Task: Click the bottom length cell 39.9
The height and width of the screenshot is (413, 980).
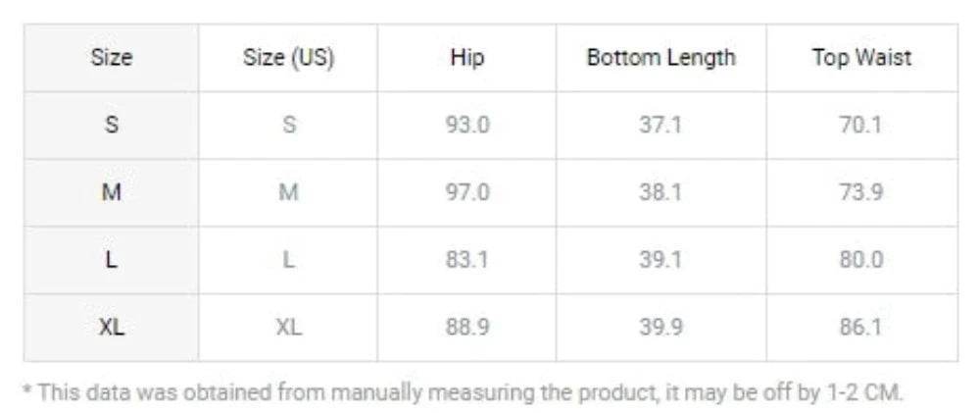Action: pyautogui.click(x=661, y=327)
